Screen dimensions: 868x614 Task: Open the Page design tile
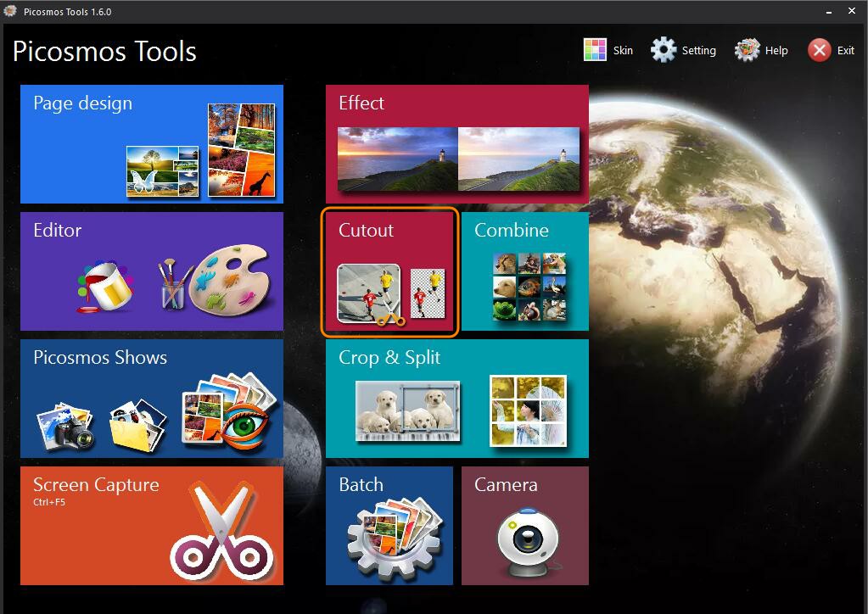pyautogui.click(x=151, y=143)
